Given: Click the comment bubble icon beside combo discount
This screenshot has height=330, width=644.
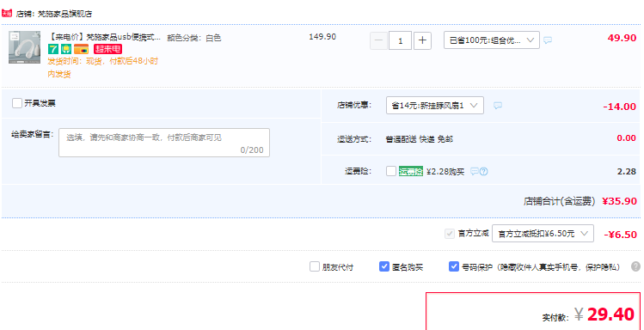Looking at the screenshot, I should (548, 40).
